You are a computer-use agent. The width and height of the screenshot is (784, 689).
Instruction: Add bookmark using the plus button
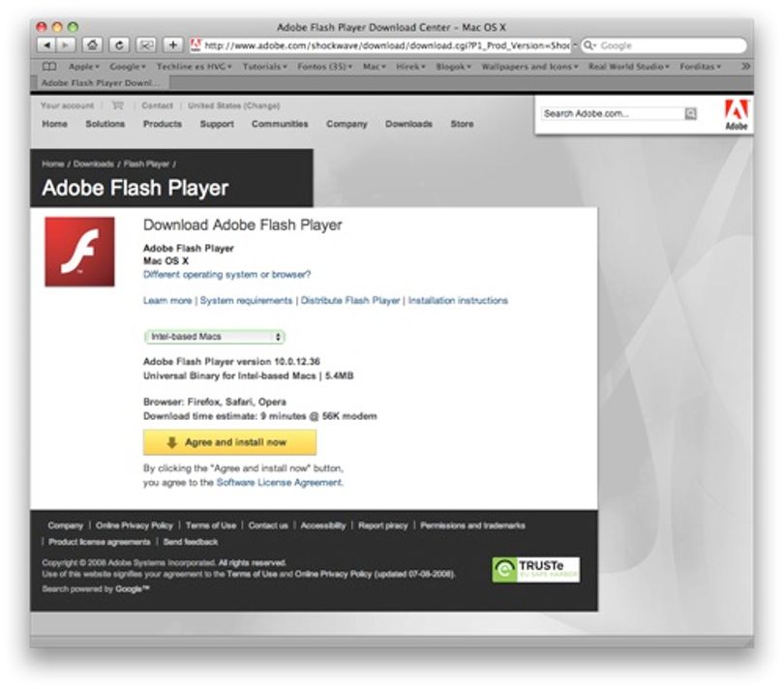tap(173, 45)
